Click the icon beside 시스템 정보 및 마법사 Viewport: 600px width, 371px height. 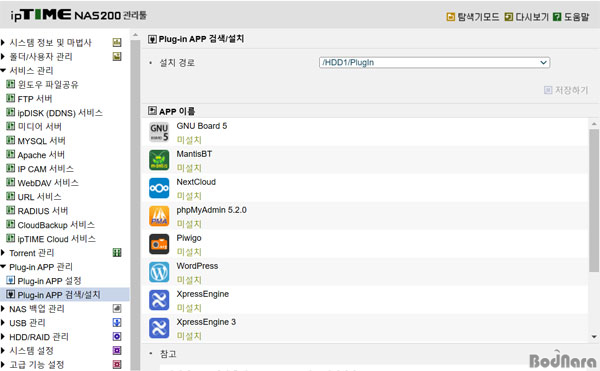click(x=117, y=42)
